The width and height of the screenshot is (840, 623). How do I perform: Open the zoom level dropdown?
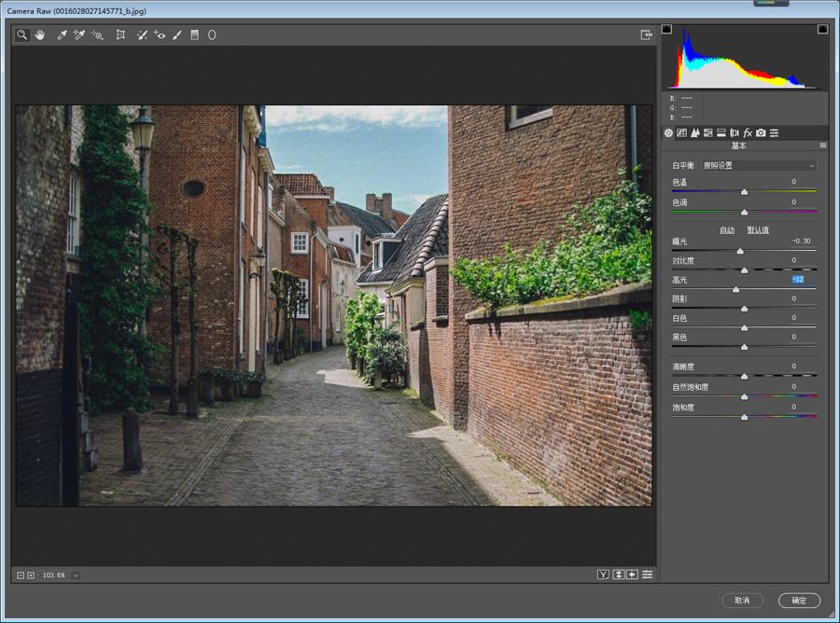pyautogui.click(x=76, y=575)
